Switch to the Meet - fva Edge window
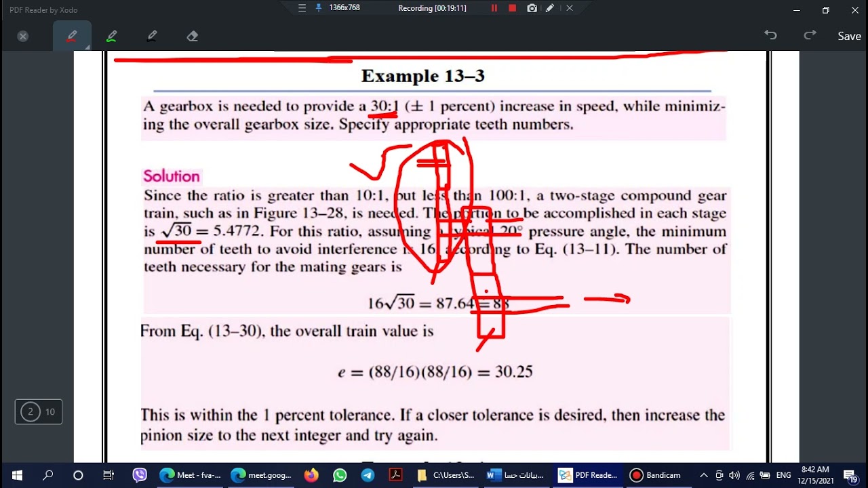The image size is (868, 488). 191,475
